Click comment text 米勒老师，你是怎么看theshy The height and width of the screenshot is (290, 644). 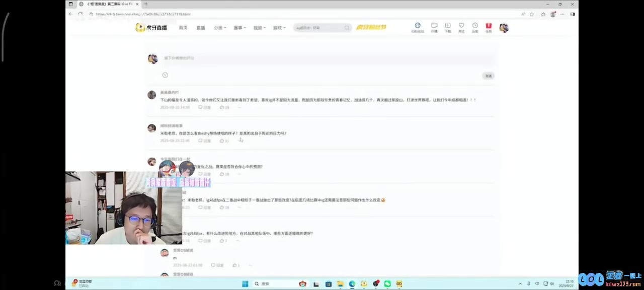(x=223, y=133)
